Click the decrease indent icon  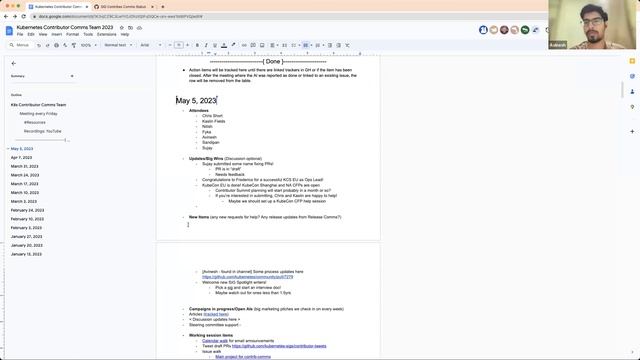(x=330, y=45)
